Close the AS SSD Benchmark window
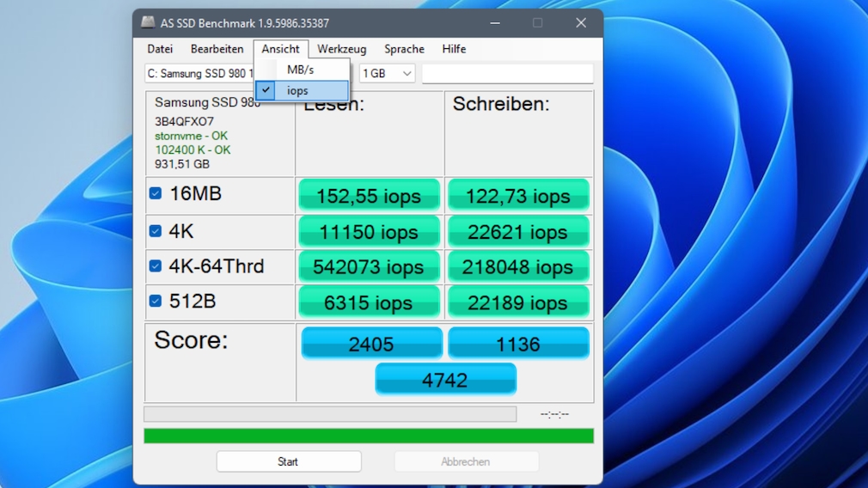Viewport: 868px width, 488px height. coord(581,22)
